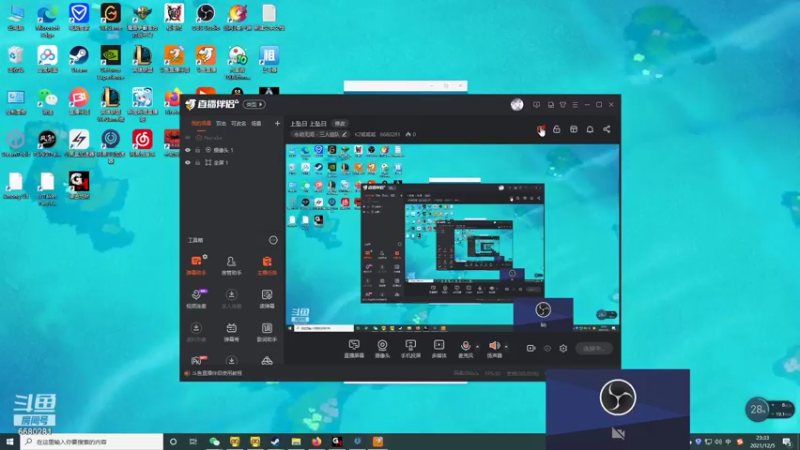
Task: Open 房管助手 tool
Action: pyautogui.click(x=231, y=265)
